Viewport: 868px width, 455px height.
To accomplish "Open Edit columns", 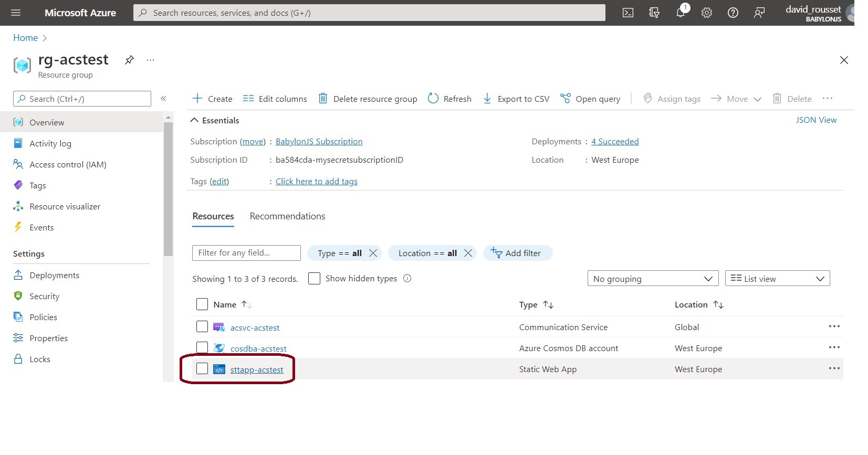I will (275, 99).
